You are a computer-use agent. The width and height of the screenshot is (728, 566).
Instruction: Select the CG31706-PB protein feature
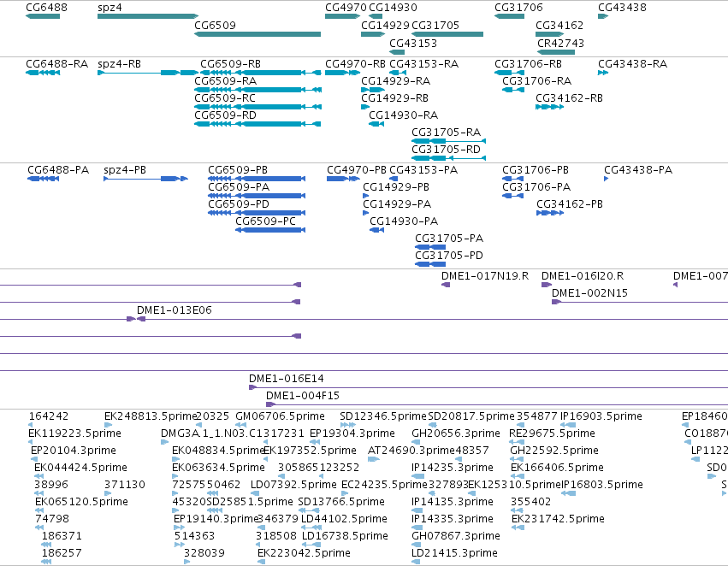[x=513, y=179]
